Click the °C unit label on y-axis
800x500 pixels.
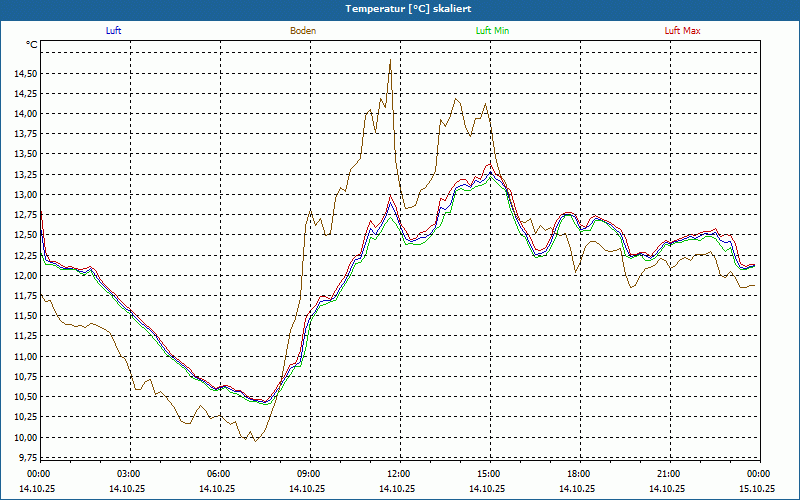pyautogui.click(x=31, y=45)
